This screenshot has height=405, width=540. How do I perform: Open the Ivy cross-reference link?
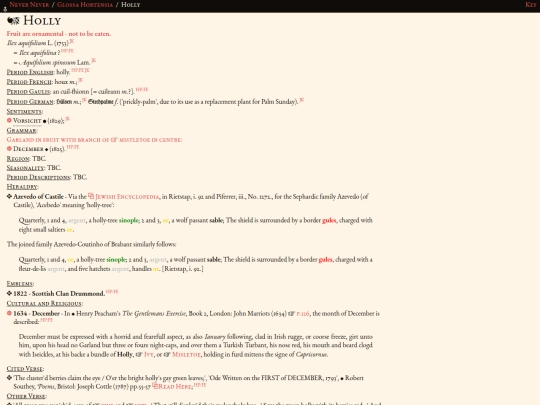[x=149, y=354]
